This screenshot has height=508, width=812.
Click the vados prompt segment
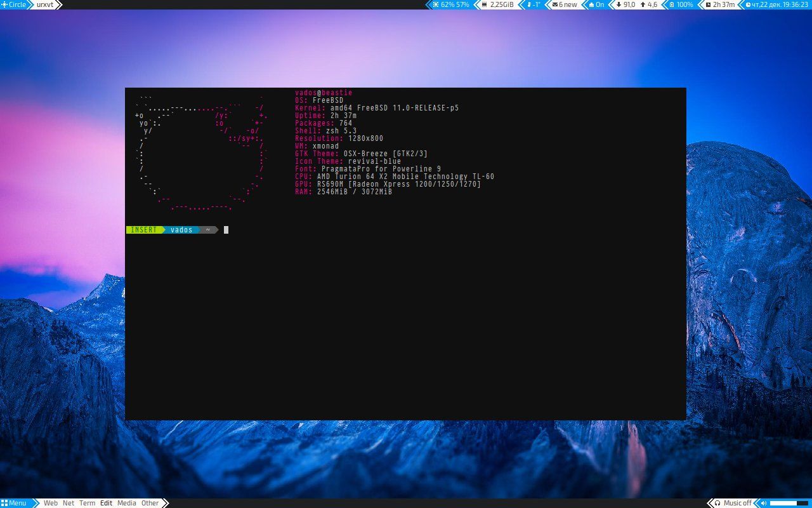click(x=181, y=230)
